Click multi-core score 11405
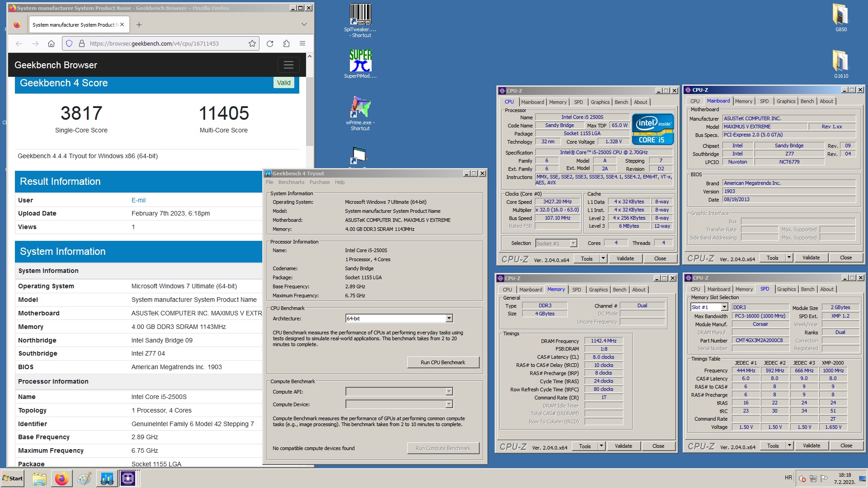The width and height of the screenshot is (868, 488). click(x=224, y=113)
